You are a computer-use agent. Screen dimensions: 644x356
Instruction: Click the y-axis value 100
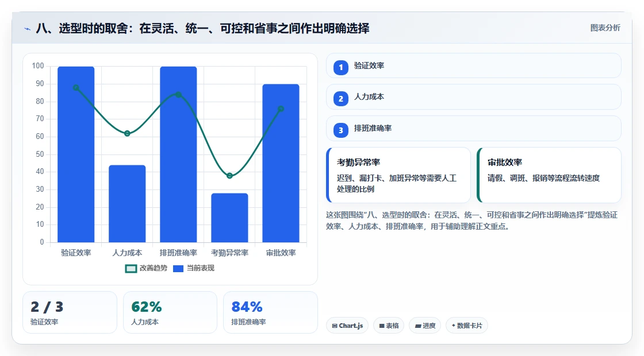[38, 65]
